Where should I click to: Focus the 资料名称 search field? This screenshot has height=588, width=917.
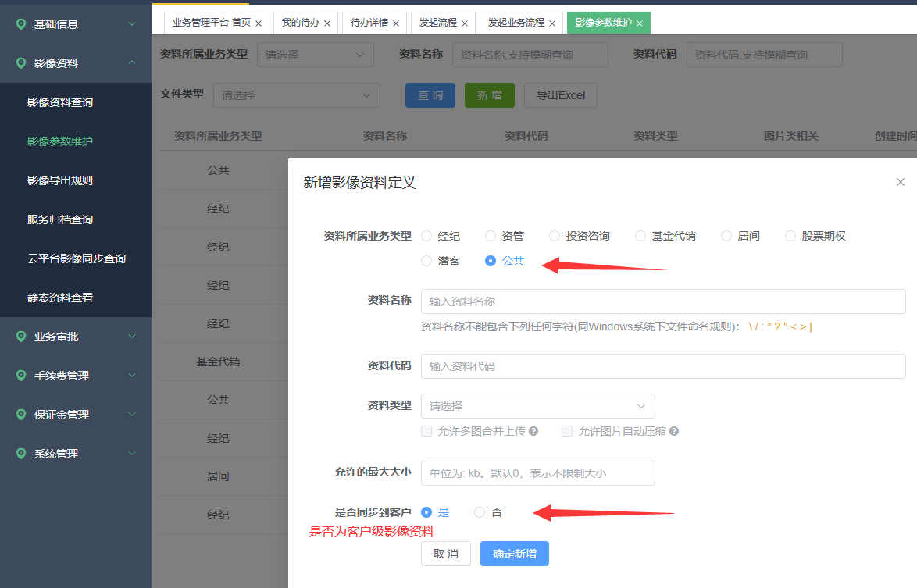pyautogui.click(x=530, y=55)
